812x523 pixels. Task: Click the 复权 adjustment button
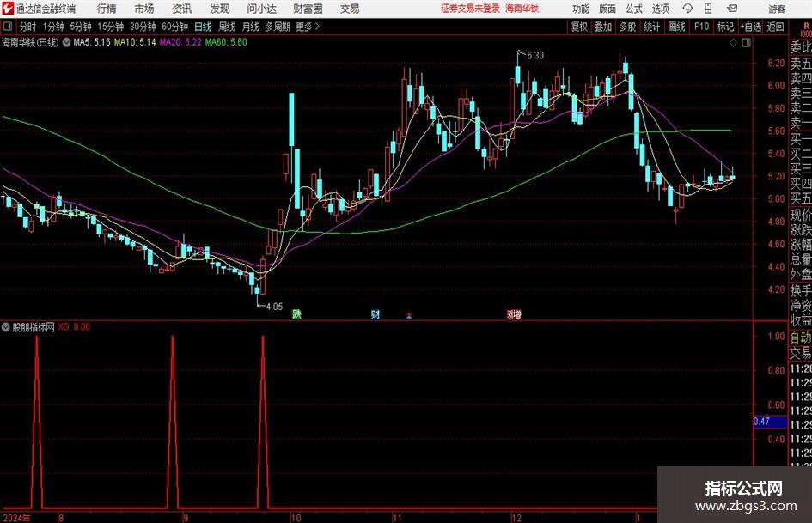coord(579,27)
